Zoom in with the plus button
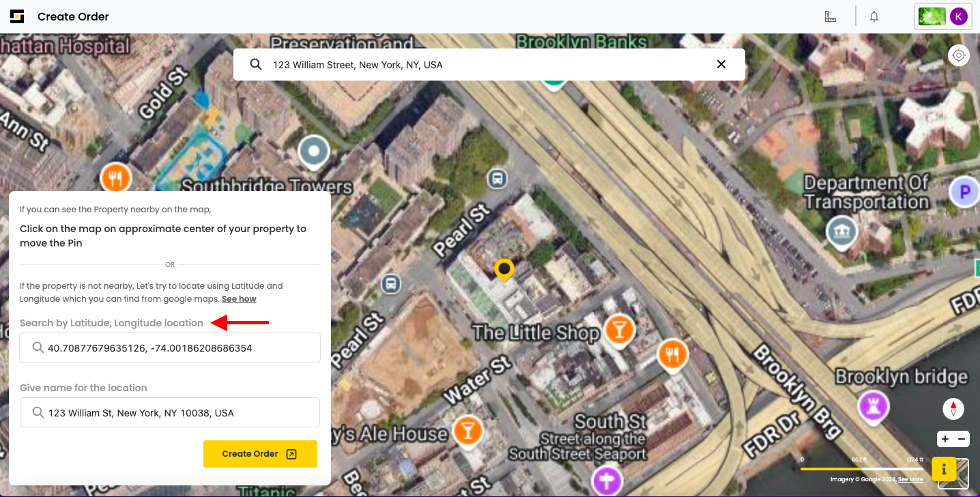The image size is (980, 497). click(945, 440)
